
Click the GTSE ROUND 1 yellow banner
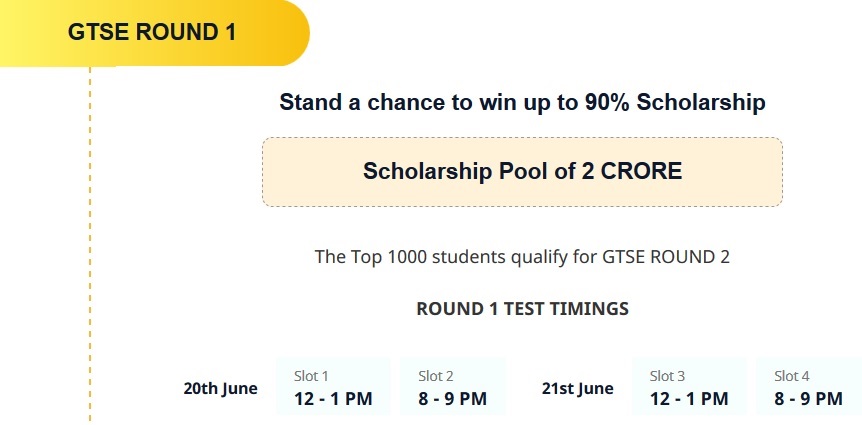tap(154, 33)
